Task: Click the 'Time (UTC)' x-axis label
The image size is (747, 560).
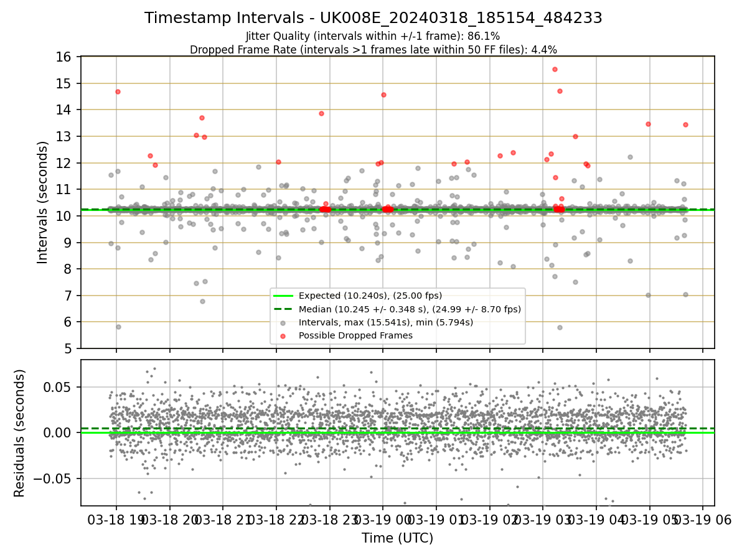Action: tap(398, 538)
